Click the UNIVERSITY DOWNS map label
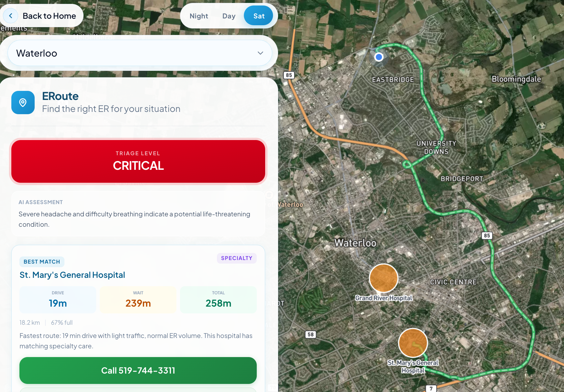 click(x=436, y=147)
